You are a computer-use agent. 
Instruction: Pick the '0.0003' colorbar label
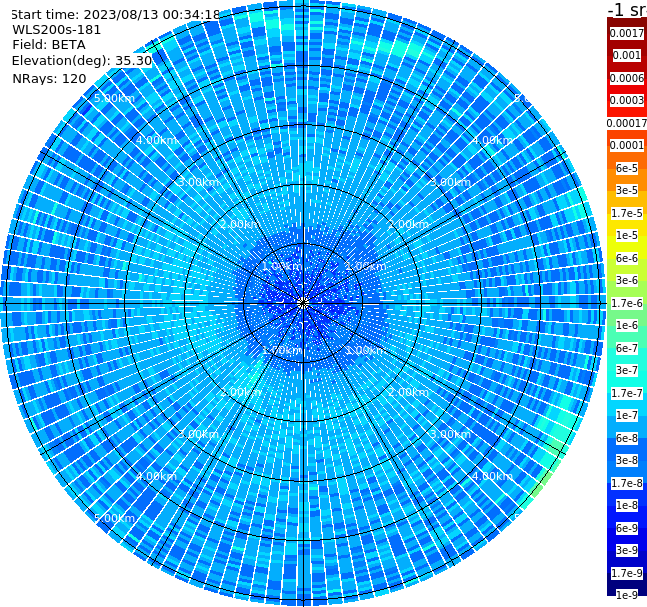[x=627, y=100]
